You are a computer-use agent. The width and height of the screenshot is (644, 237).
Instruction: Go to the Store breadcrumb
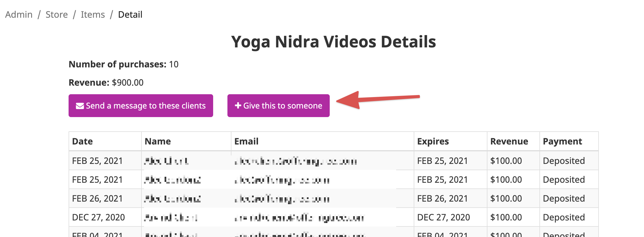(57, 15)
